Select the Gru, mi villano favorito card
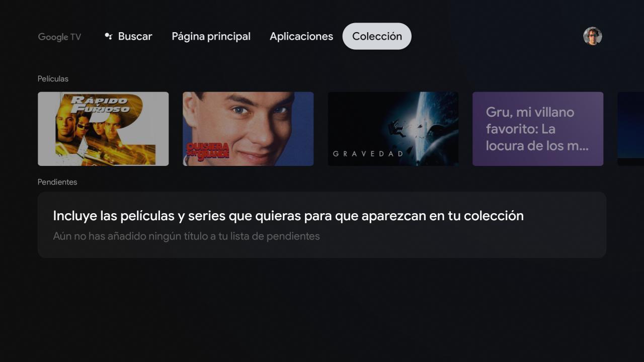The height and width of the screenshot is (362, 644). pyautogui.click(x=538, y=129)
